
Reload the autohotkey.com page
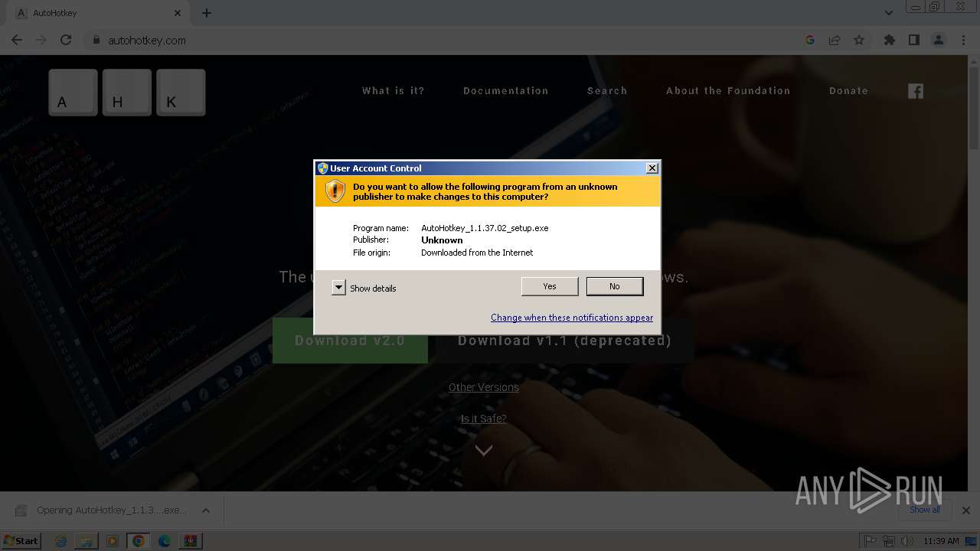[x=66, y=40]
